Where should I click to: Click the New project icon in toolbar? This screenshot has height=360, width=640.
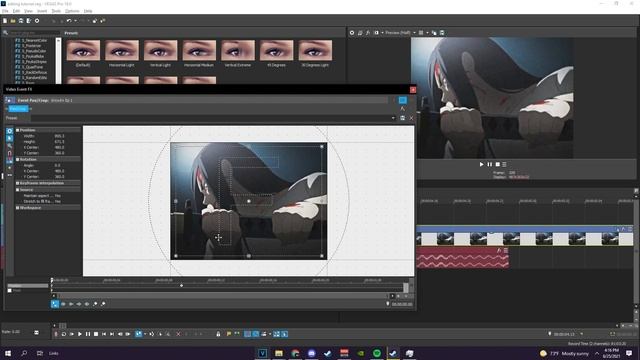click(5, 21)
